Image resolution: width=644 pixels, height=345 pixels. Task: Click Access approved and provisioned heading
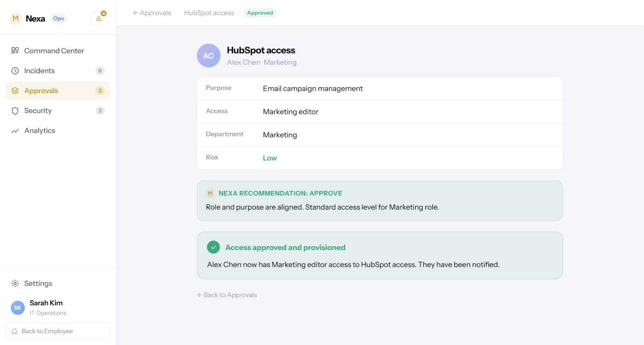[x=285, y=247]
